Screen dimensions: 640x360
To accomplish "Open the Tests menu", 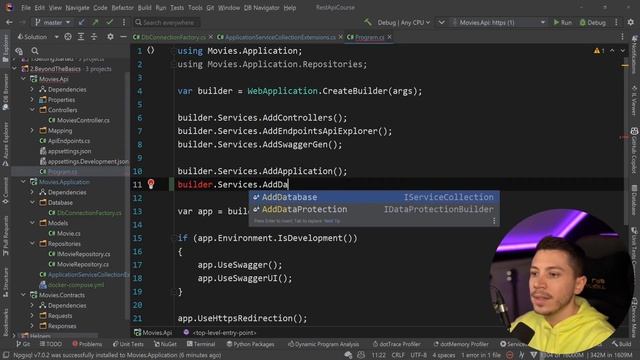I will [177, 7].
